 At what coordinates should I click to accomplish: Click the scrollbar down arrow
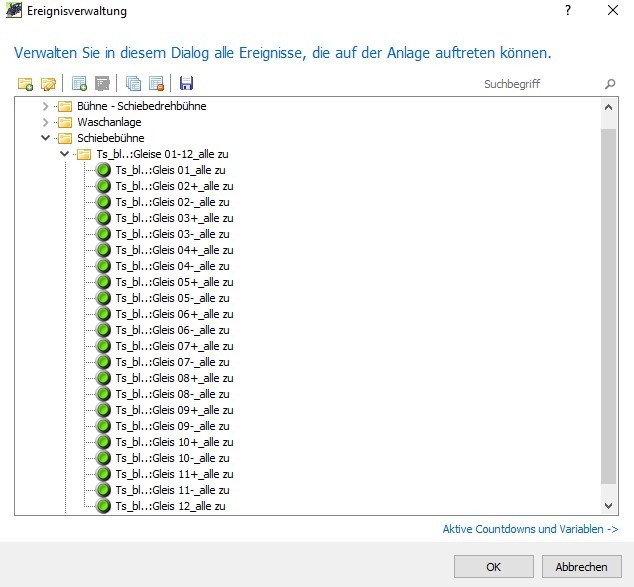pyautogui.click(x=609, y=505)
